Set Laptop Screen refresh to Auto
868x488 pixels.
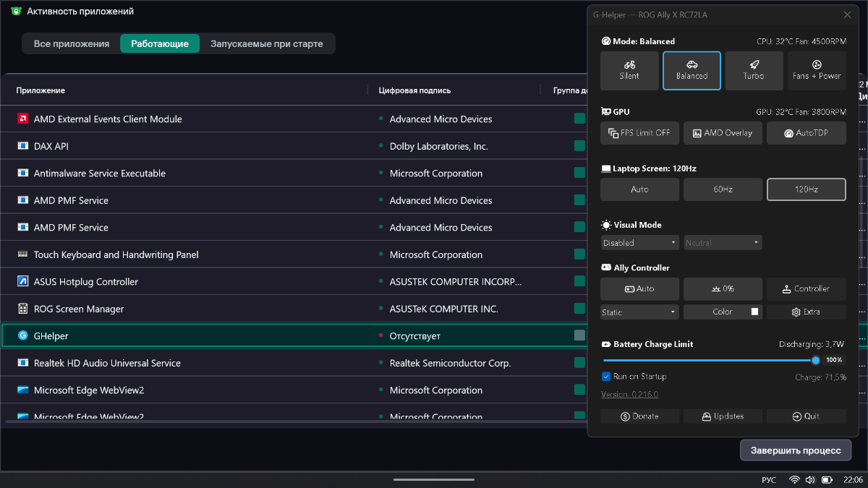(x=640, y=189)
